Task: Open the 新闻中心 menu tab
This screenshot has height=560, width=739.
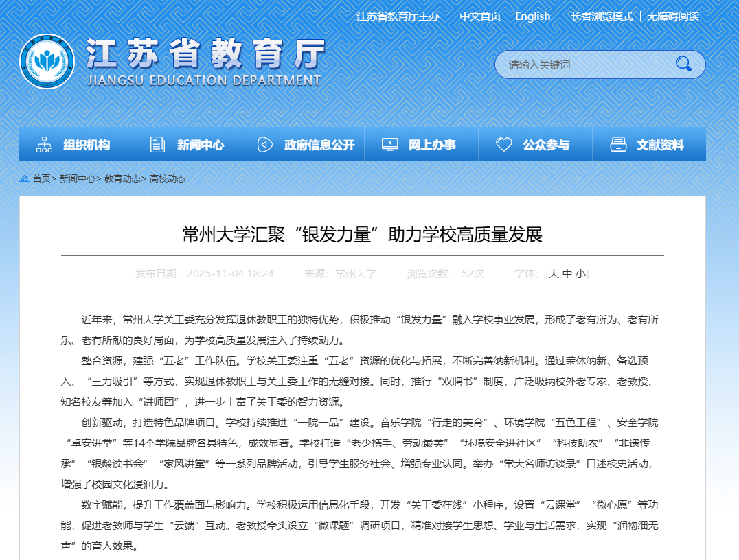Action: 200,145
